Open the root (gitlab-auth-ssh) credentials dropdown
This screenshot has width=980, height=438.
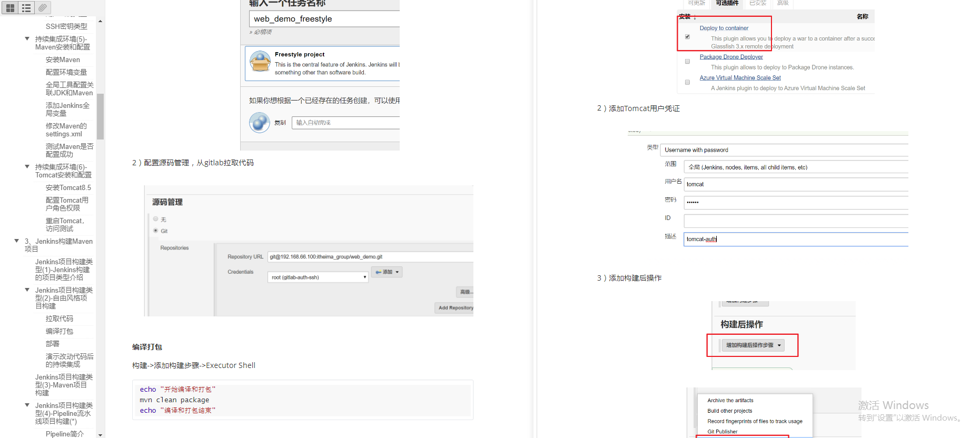coord(319,277)
